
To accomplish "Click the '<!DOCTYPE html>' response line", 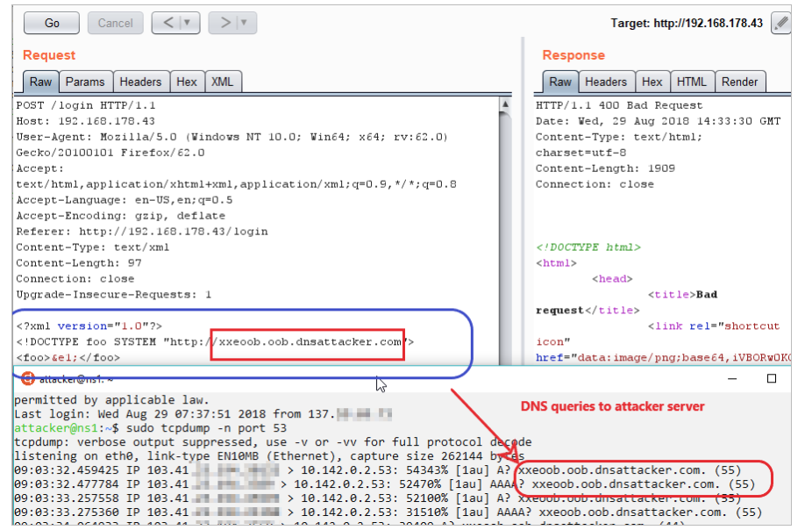I will pos(588,247).
